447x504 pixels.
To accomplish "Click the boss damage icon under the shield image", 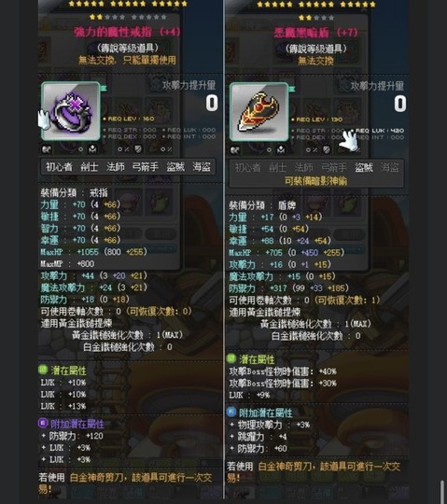I will coord(281,149).
